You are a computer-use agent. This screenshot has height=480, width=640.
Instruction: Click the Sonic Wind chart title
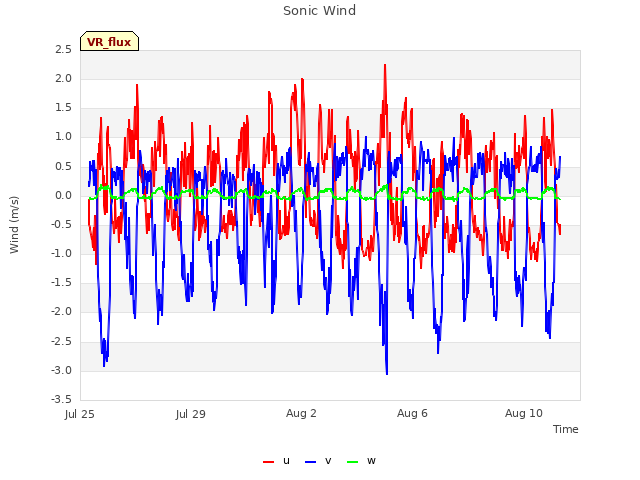(320, 10)
